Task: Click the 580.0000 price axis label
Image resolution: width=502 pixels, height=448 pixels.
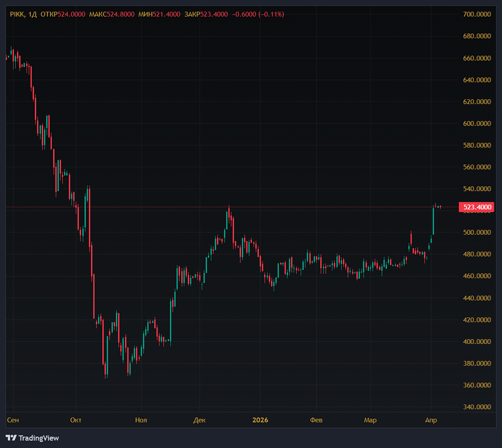Action: pyautogui.click(x=477, y=145)
